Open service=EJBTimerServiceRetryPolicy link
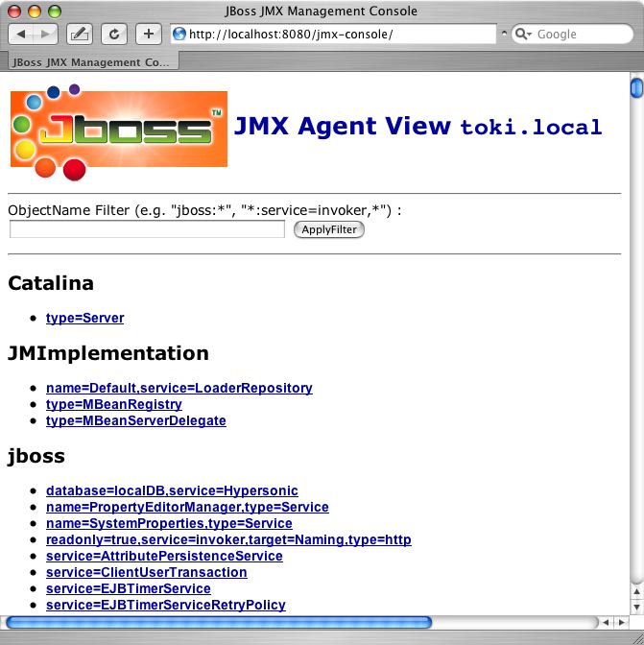The width and height of the screenshot is (644, 645). click(166, 605)
